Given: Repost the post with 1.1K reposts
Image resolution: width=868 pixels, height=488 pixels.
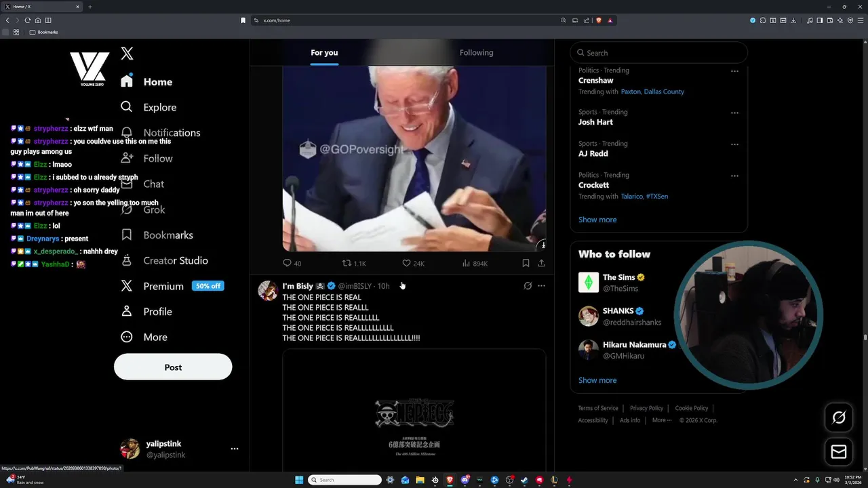Looking at the screenshot, I should [353, 263].
